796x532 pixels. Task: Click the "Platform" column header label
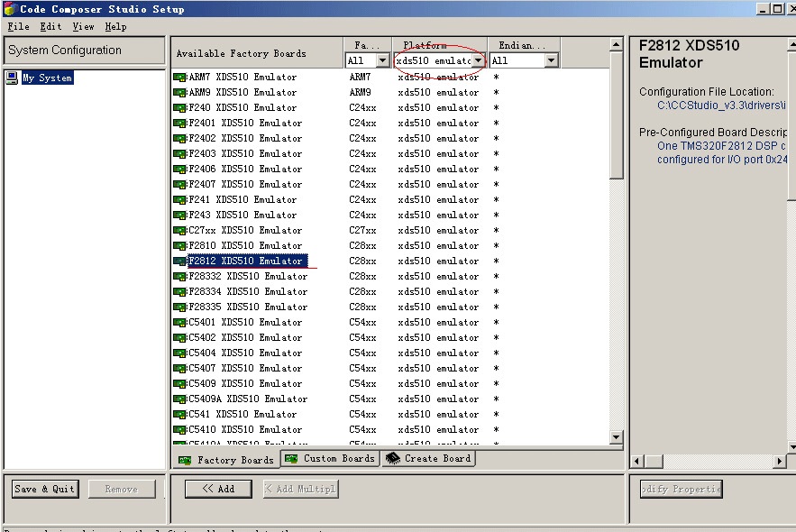pyautogui.click(x=425, y=45)
